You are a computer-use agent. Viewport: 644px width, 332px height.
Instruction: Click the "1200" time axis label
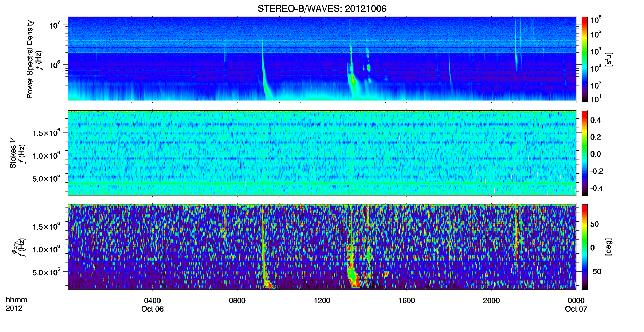click(x=322, y=301)
